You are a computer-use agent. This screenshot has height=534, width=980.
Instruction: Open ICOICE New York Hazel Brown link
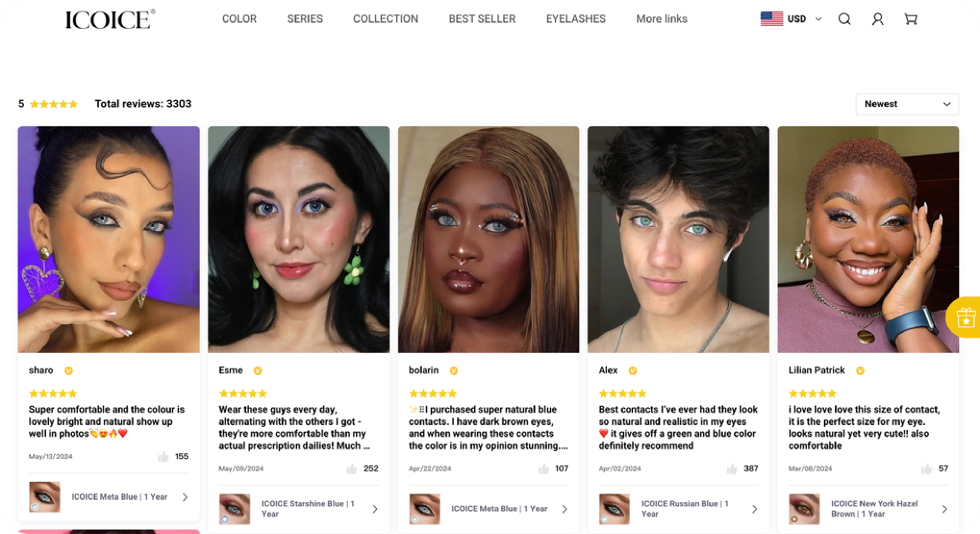coord(874,509)
